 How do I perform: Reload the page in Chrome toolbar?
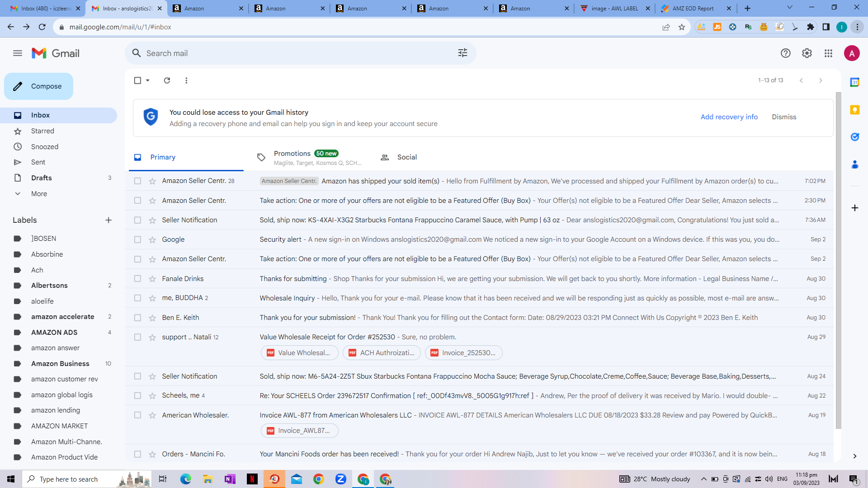(42, 27)
